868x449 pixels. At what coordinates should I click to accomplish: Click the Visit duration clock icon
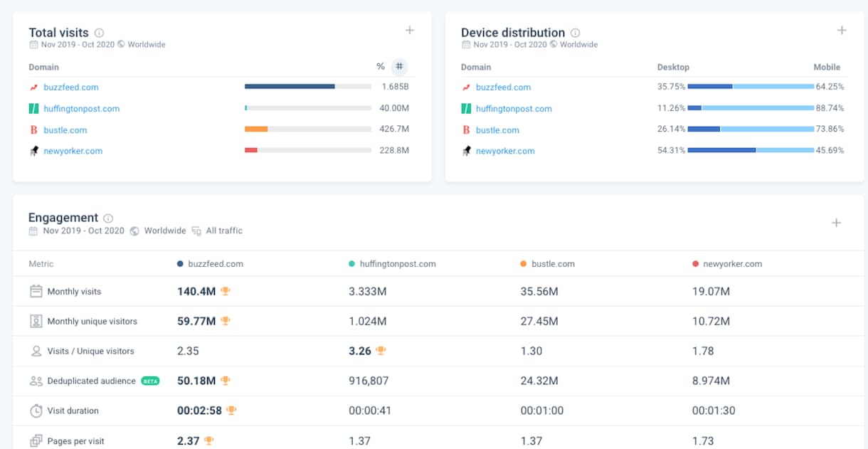coord(36,411)
